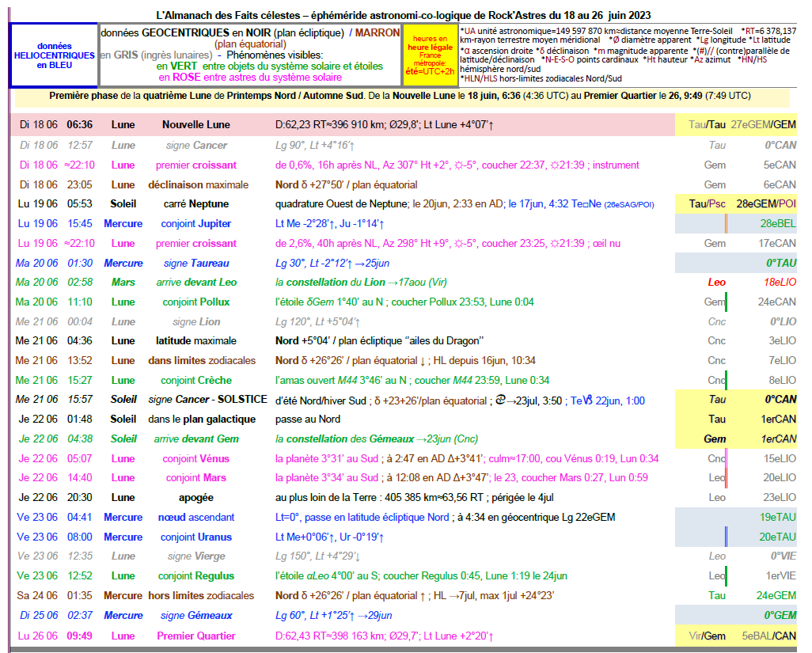
Task: Select the "signe Gémeaux" event
Action: 196,615
